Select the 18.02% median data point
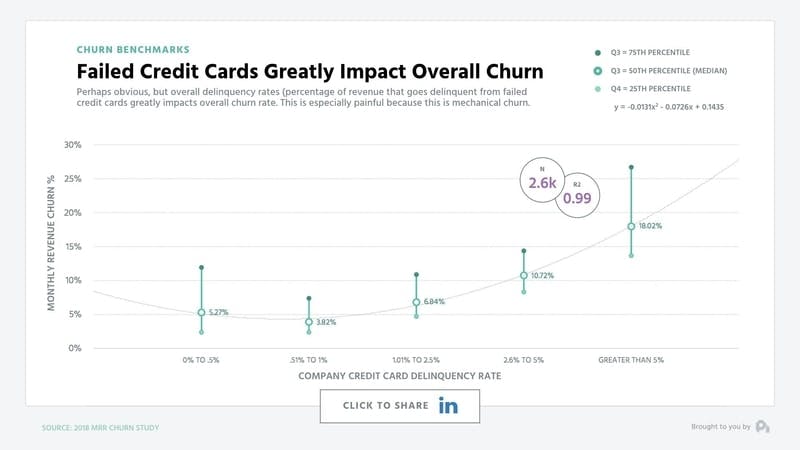This screenshot has width=800, height=450. [x=631, y=226]
